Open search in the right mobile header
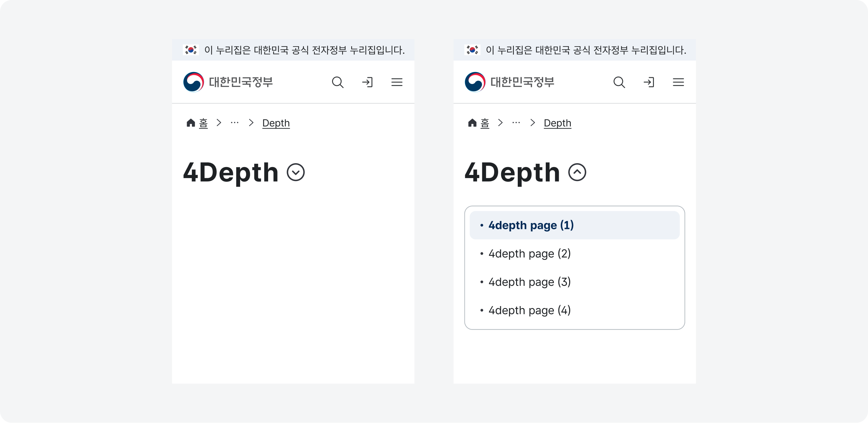This screenshot has width=868, height=423. (x=619, y=82)
